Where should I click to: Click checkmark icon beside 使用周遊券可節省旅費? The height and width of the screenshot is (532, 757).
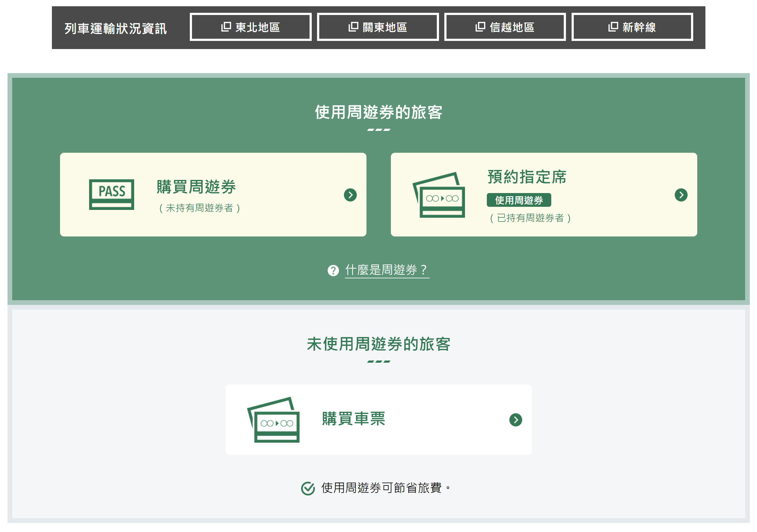tap(308, 488)
